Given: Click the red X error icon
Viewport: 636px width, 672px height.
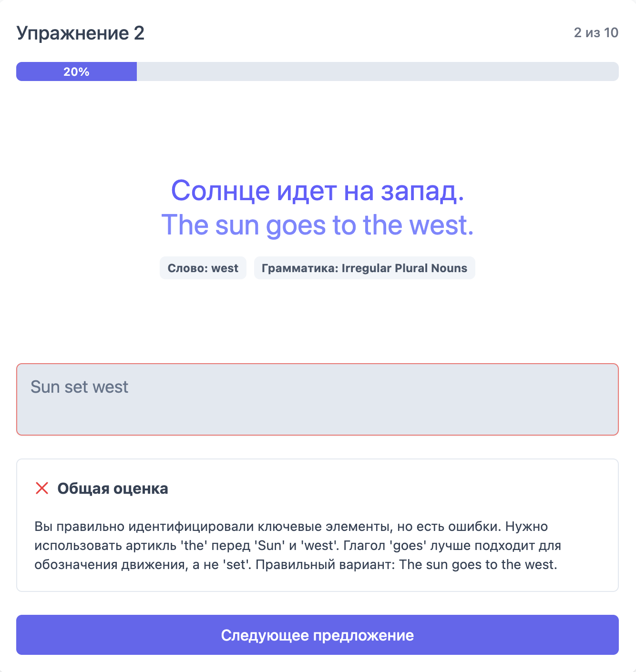Looking at the screenshot, I should click(x=42, y=488).
